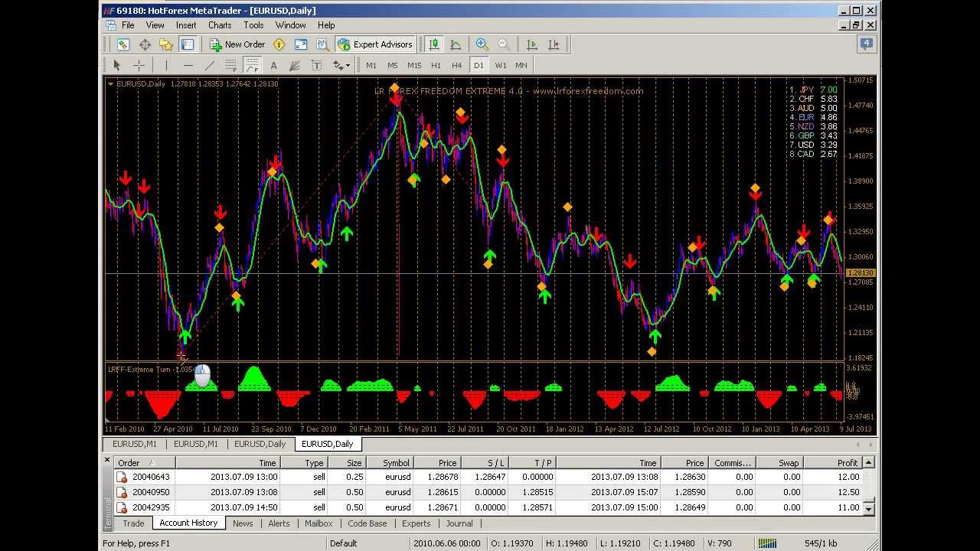This screenshot has width=980, height=551.
Task: Switch to full screen chart icon
Action: pyautogui.click(x=301, y=44)
